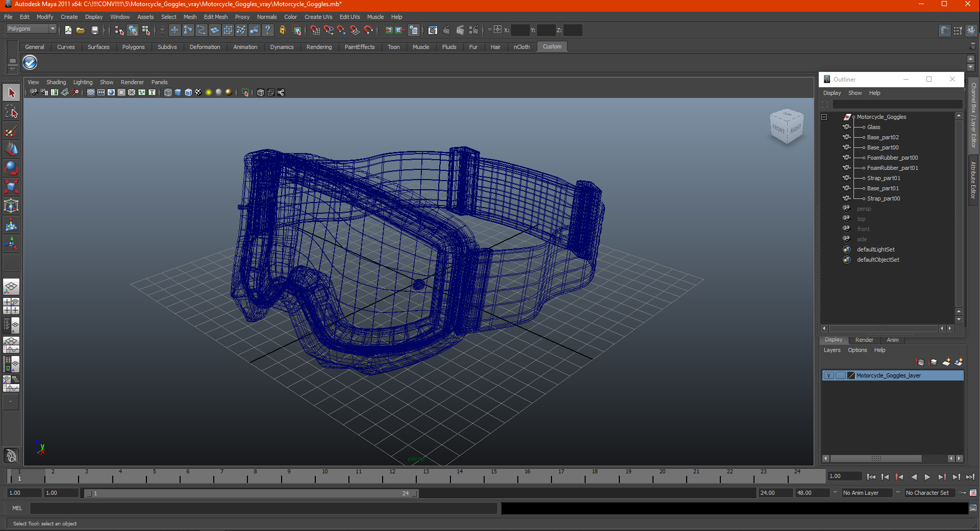Collapse the Motorcycle_Goggles tree in Outliner
Image resolution: width=980 pixels, height=531 pixels.
click(x=824, y=117)
